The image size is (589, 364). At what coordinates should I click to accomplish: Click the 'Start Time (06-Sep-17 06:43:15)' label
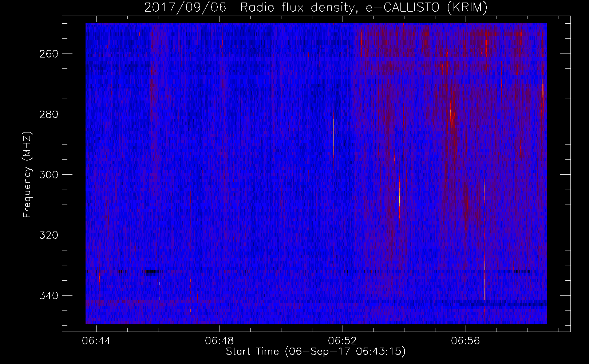coord(316,352)
